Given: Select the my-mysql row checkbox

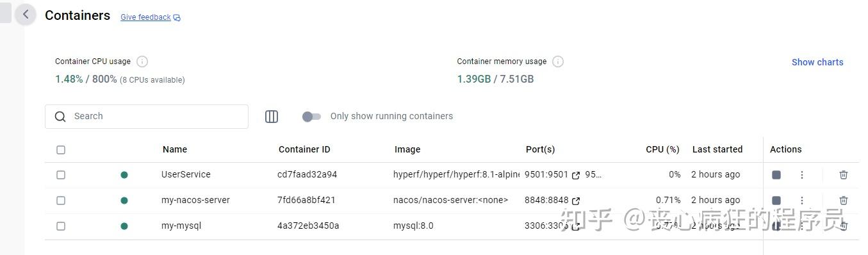Looking at the screenshot, I should (61, 226).
